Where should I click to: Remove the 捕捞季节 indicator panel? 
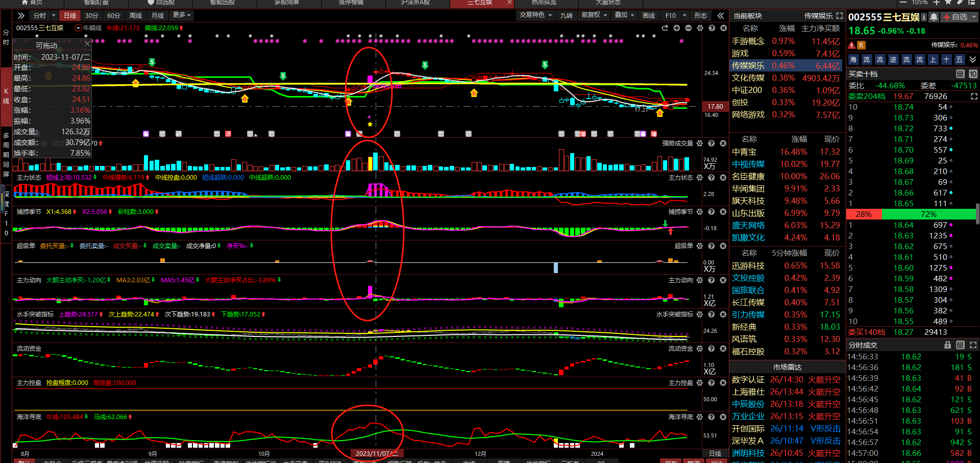[723, 212]
